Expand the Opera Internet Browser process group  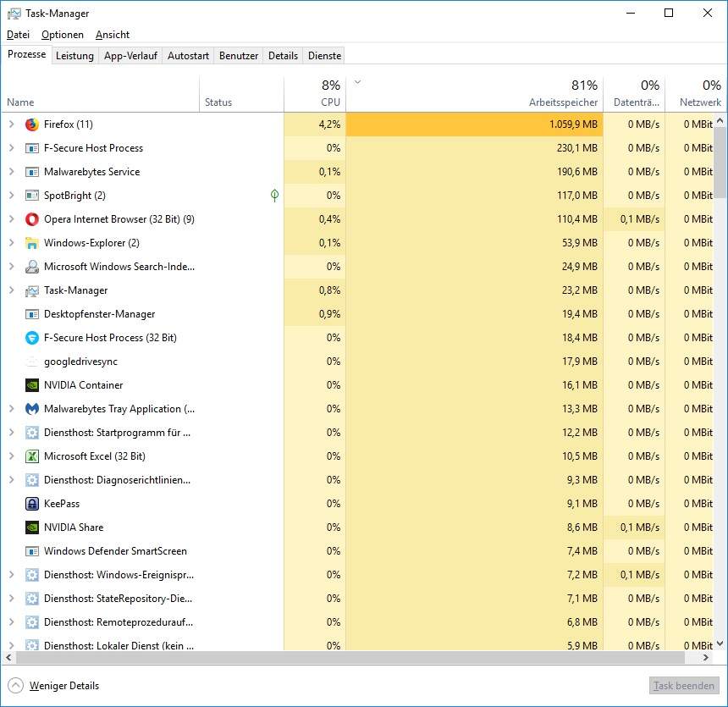(x=12, y=219)
